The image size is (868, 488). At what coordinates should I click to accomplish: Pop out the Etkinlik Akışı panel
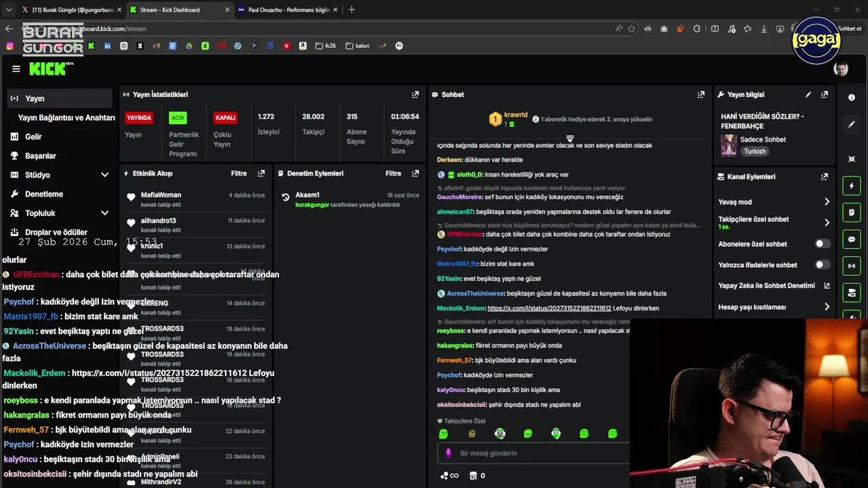pyautogui.click(x=261, y=174)
